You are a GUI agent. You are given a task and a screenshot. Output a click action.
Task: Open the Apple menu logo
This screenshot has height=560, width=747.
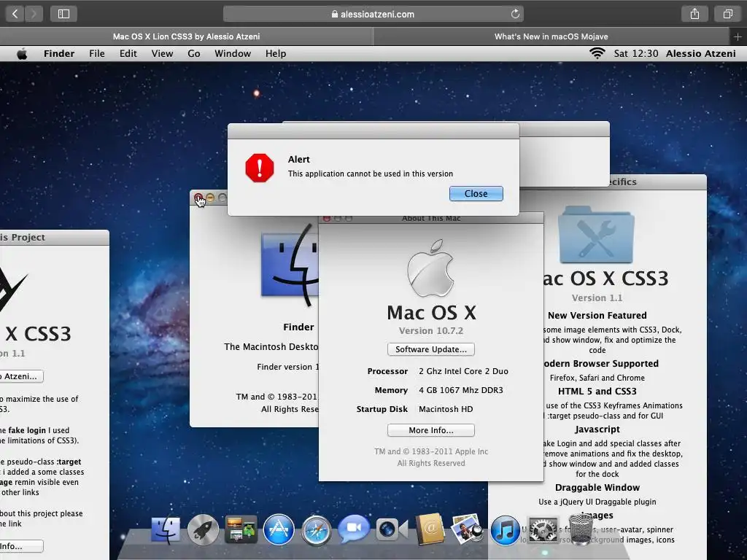click(x=22, y=54)
